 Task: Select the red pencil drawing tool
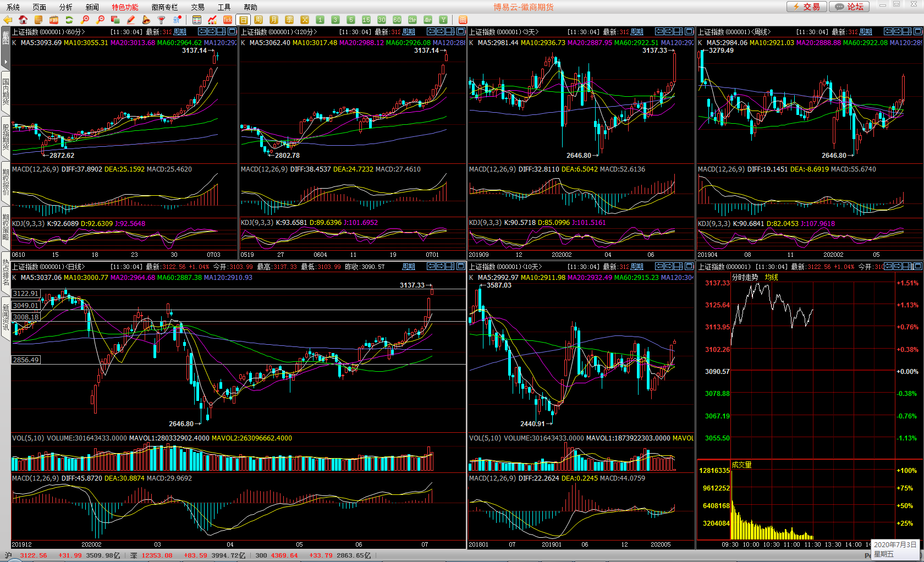131,20
